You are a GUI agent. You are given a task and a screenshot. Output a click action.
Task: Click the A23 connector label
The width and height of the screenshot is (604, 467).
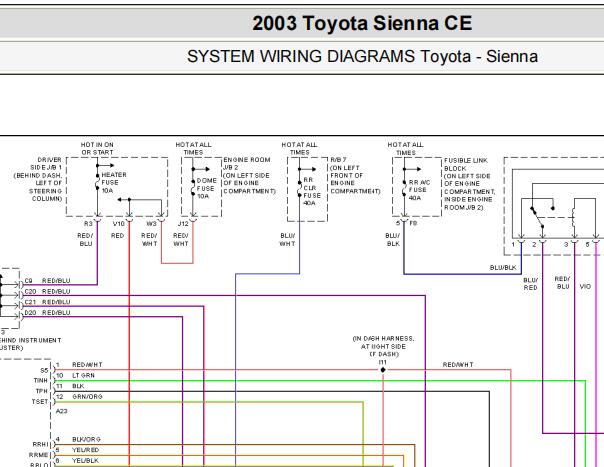pyautogui.click(x=62, y=411)
